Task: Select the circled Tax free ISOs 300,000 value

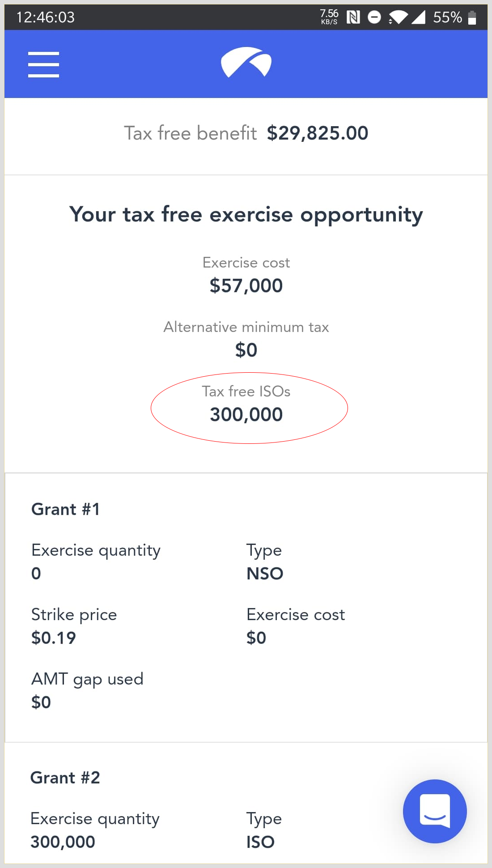Action: pos(246,414)
